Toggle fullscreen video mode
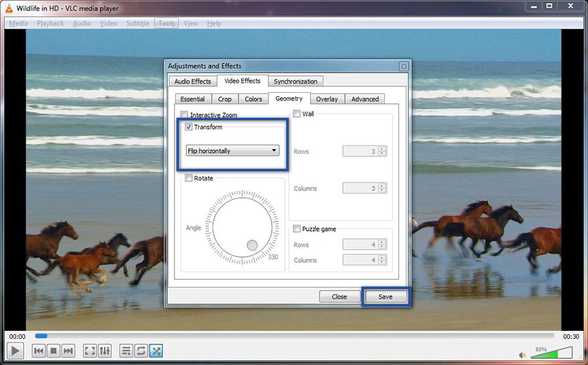 (90, 351)
